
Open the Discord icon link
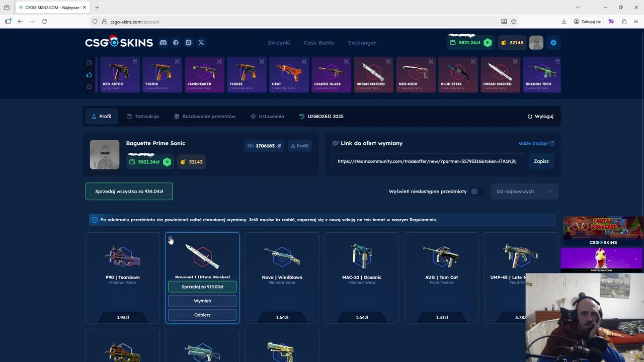tap(163, 43)
